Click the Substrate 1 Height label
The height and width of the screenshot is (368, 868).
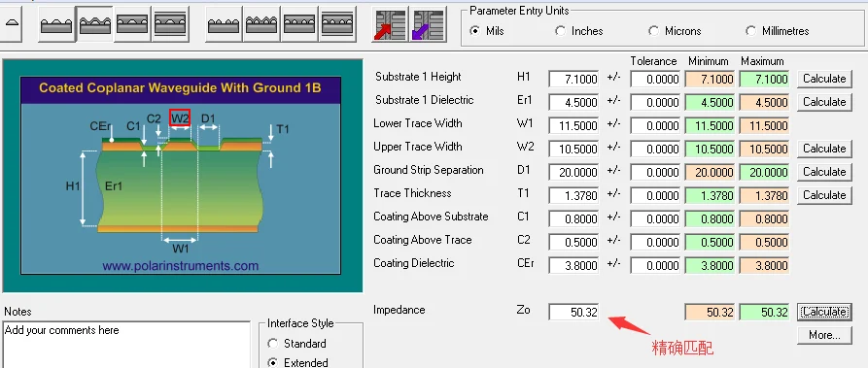tap(418, 77)
